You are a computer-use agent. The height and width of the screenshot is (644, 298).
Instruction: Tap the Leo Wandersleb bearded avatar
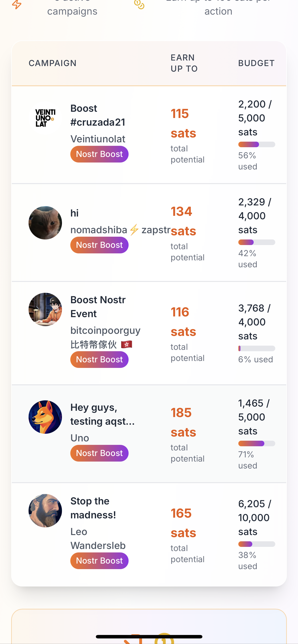pos(45,510)
